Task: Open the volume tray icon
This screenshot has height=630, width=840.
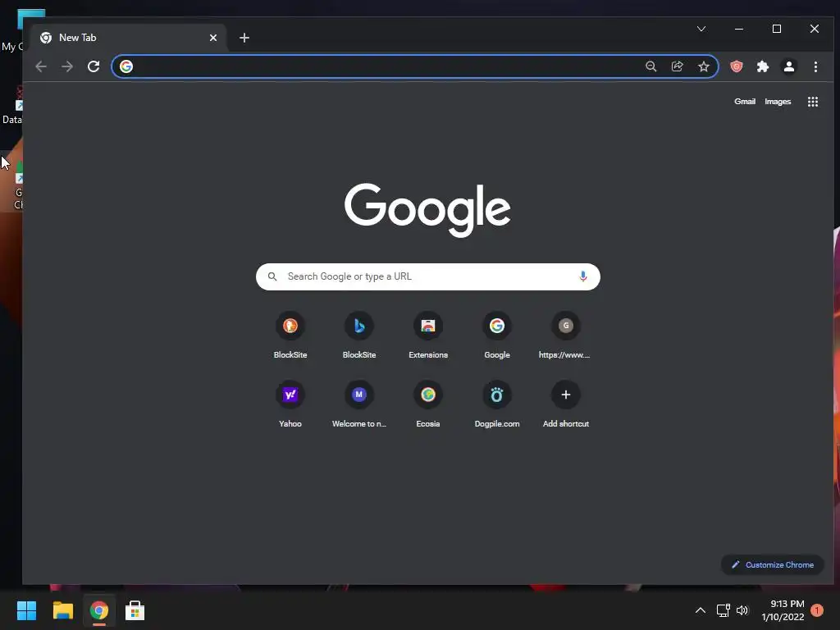Action: pyautogui.click(x=742, y=610)
